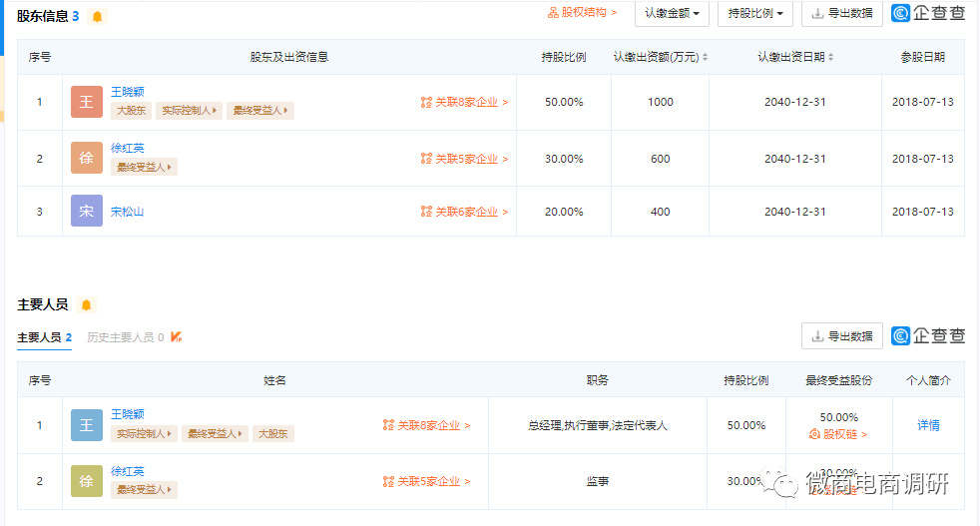Click the 600 contribution amount cell

(660, 159)
